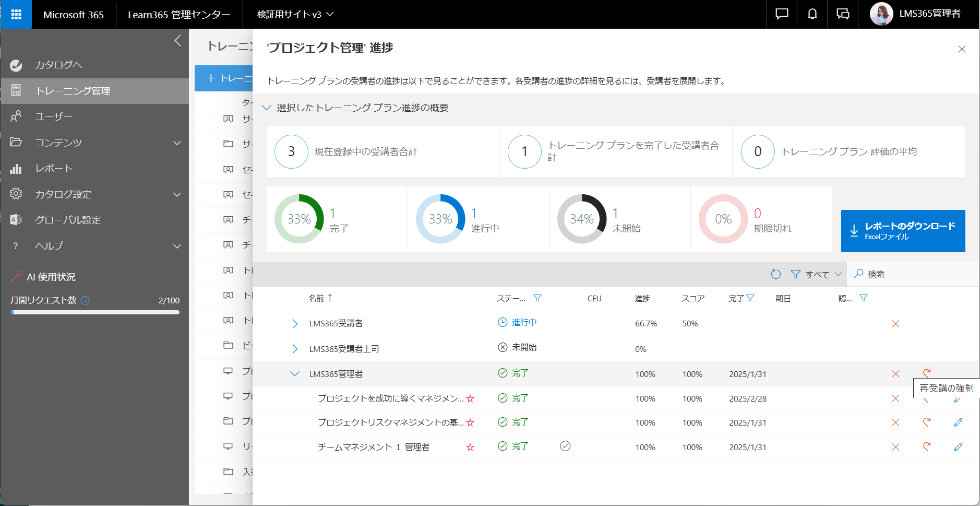Viewport: 980px width, 506px height.
Task: Expand the LMS365受講者上司 row
Action: pyautogui.click(x=295, y=349)
